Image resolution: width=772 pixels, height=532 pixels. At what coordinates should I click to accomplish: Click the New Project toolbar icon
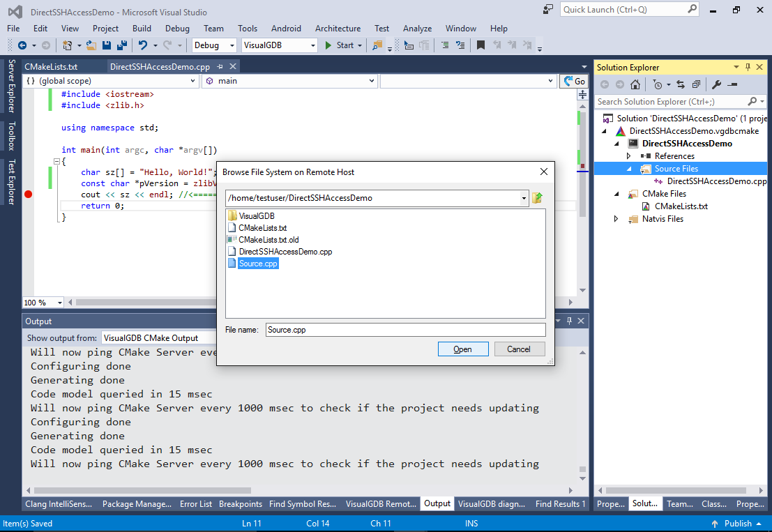67,45
